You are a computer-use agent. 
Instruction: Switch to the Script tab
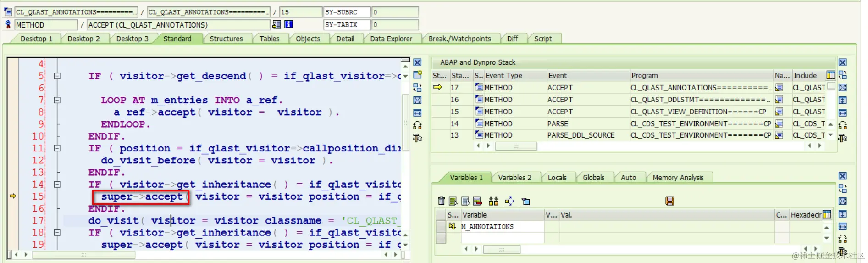coord(543,39)
